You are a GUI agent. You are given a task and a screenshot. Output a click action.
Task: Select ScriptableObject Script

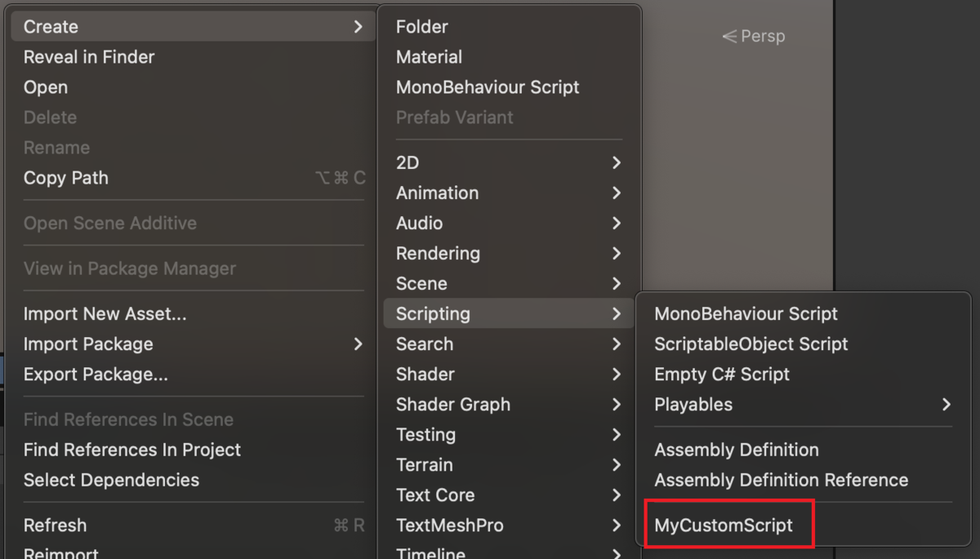coord(751,344)
